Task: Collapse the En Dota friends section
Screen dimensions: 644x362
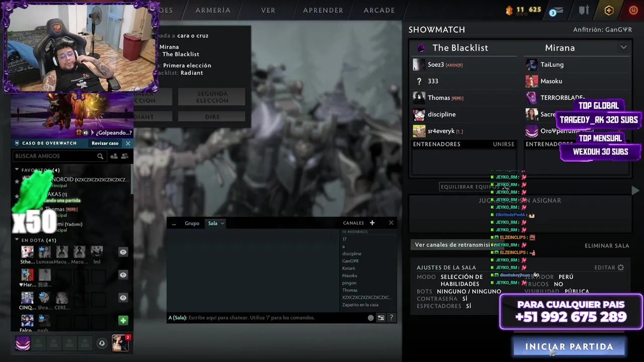Action: point(17,240)
